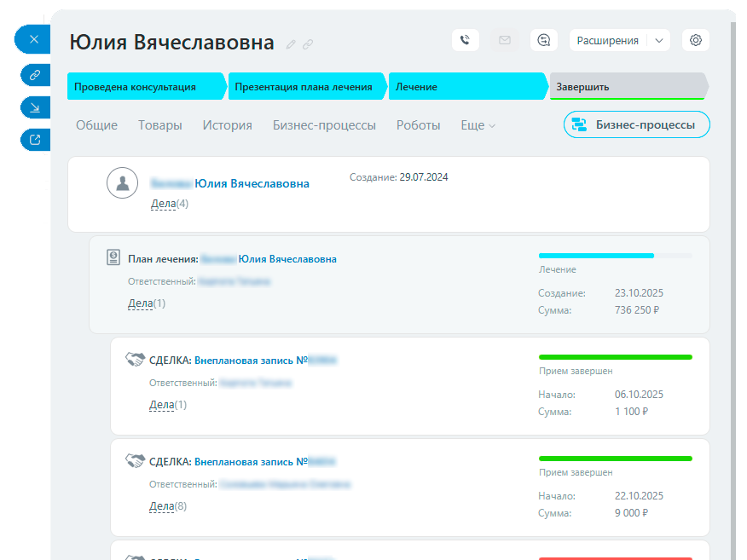Click the rounded Бизнес-процессы button

click(x=636, y=124)
